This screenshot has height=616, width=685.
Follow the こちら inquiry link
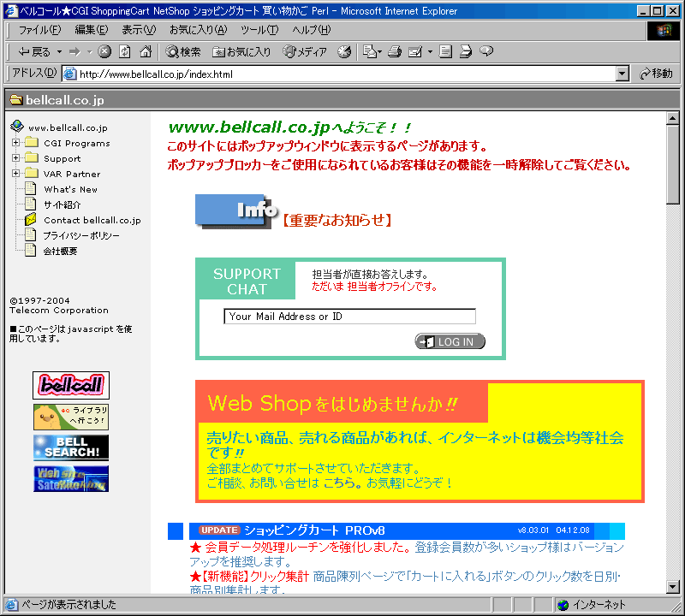(339, 483)
